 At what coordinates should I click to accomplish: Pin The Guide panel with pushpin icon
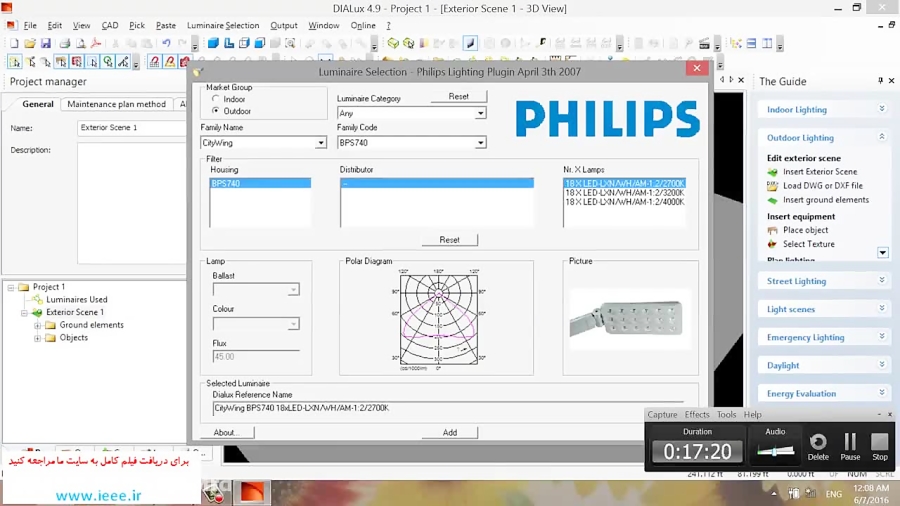pyautogui.click(x=880, y=81)
